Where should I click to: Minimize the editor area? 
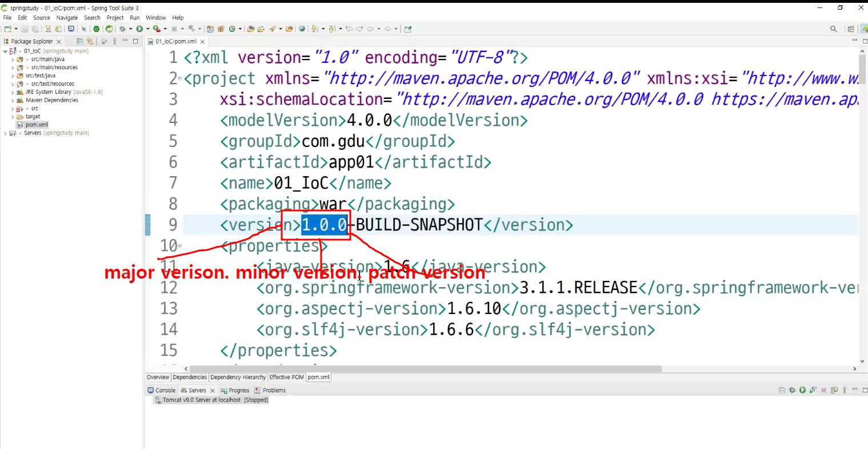(x=855, y=40)
